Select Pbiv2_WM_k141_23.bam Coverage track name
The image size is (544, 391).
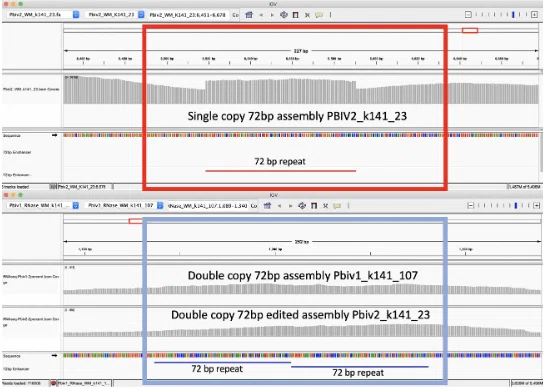click(31, 89)
